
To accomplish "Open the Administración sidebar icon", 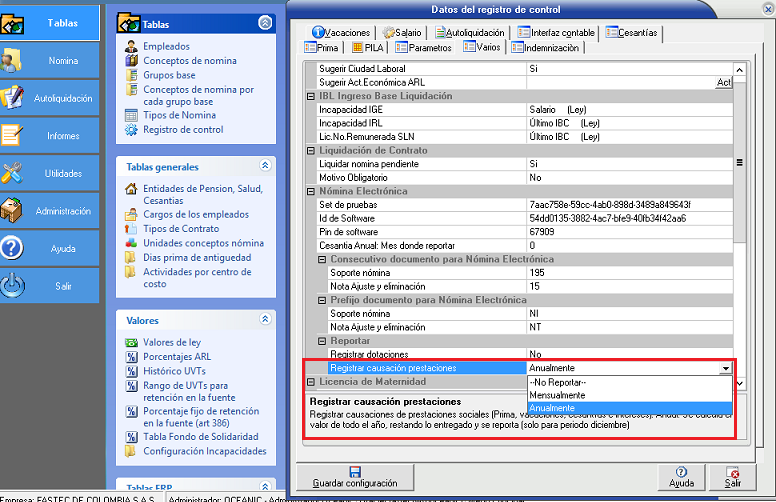I will (14, 211).
